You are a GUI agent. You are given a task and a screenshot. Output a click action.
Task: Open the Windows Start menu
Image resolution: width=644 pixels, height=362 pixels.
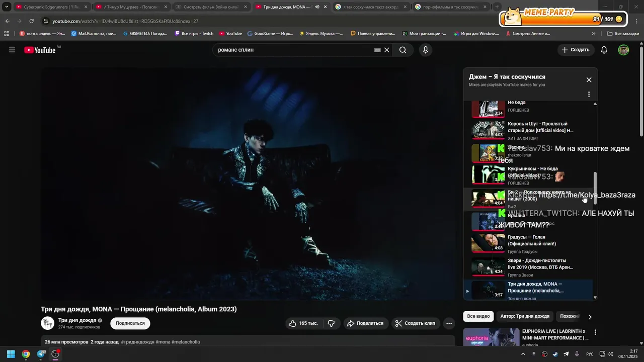pos(11,354)
